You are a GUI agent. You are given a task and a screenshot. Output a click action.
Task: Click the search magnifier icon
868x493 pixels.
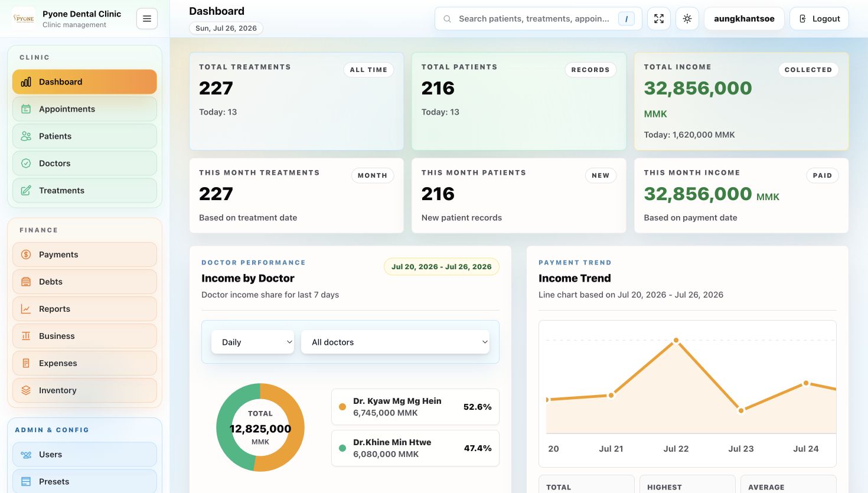(448, 19)
